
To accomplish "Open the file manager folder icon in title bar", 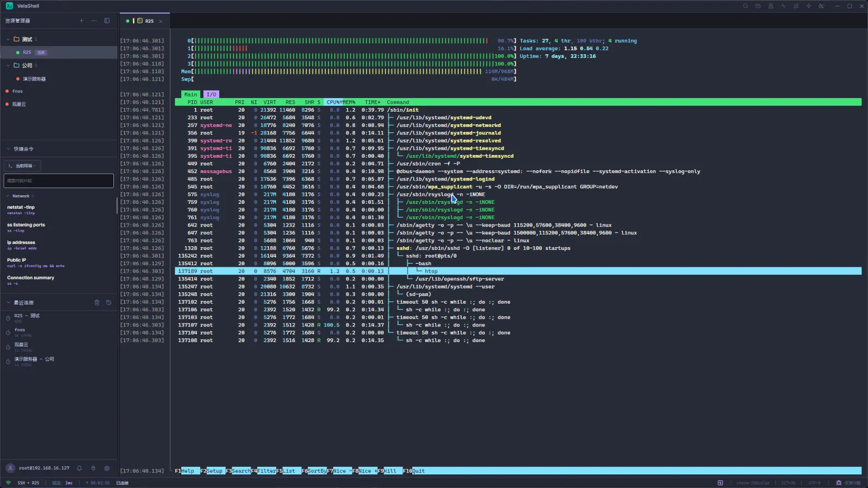I will [x=758, y=6].
